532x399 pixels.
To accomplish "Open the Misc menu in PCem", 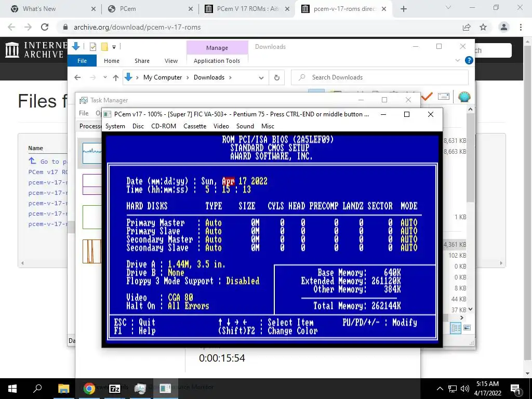I will (x=268, y=126).
